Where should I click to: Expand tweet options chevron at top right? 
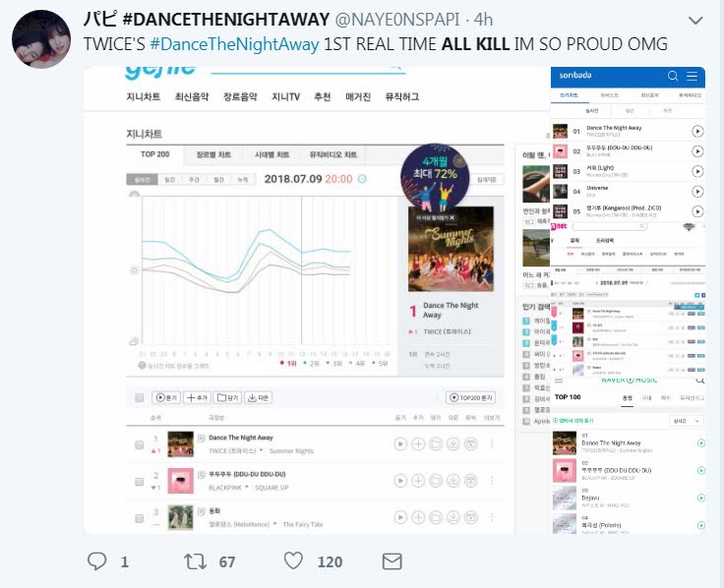(695, 21)
